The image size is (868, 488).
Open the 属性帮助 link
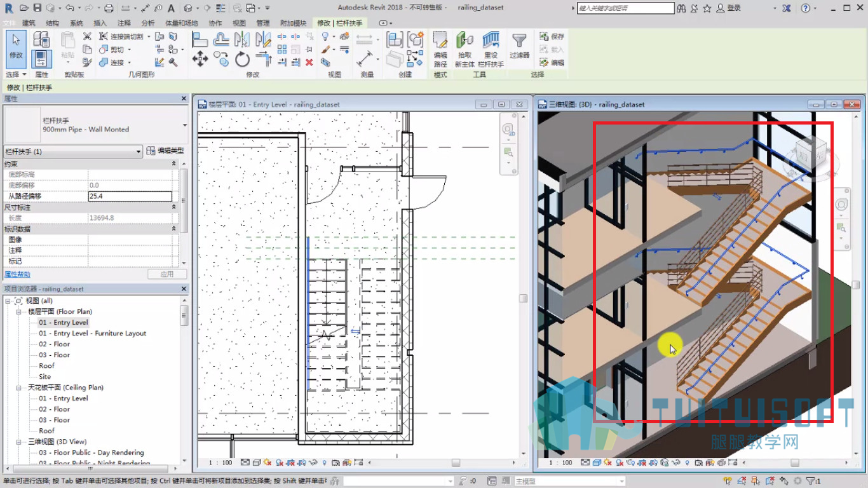point(17,274)
